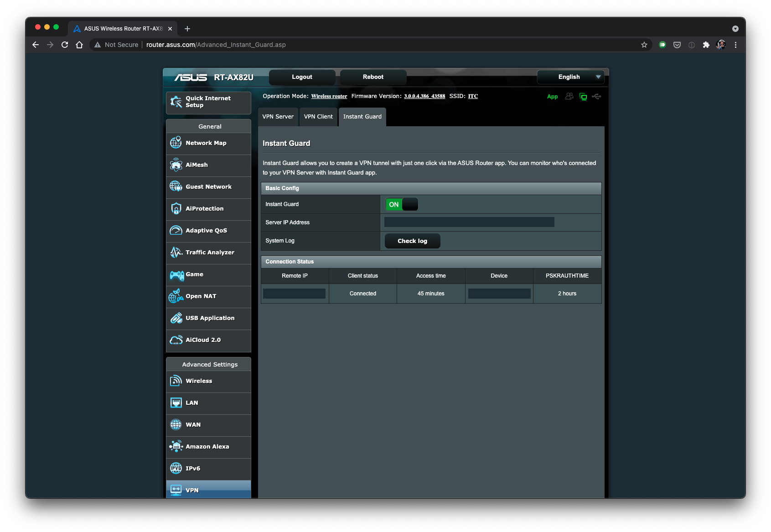771x532 pixels.
Task: Reload the page in browser toolbar
Action: pyautogui.click(x=65, y=45)
